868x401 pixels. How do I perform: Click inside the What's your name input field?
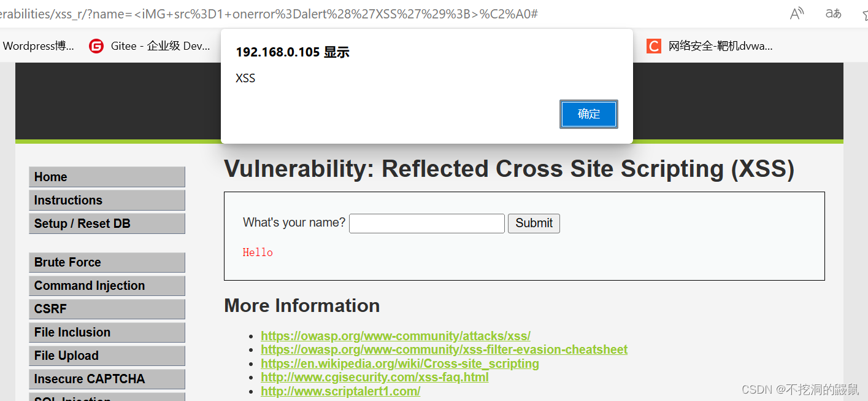[426, 223]
